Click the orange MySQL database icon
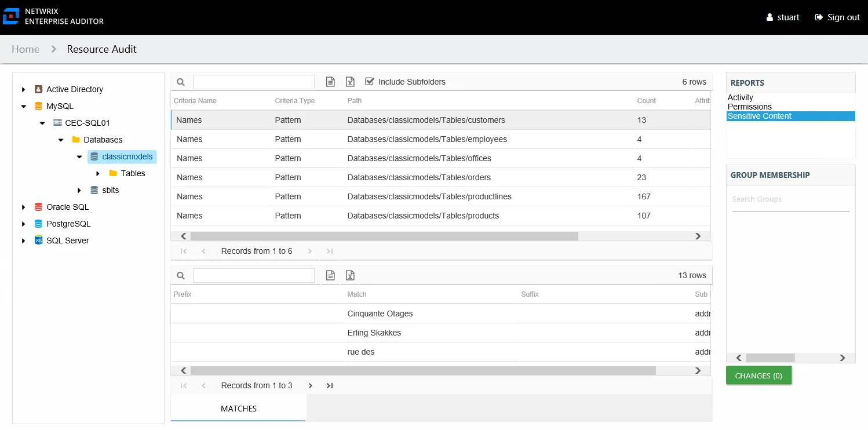868x430 pixels. (x=38, y=106)
